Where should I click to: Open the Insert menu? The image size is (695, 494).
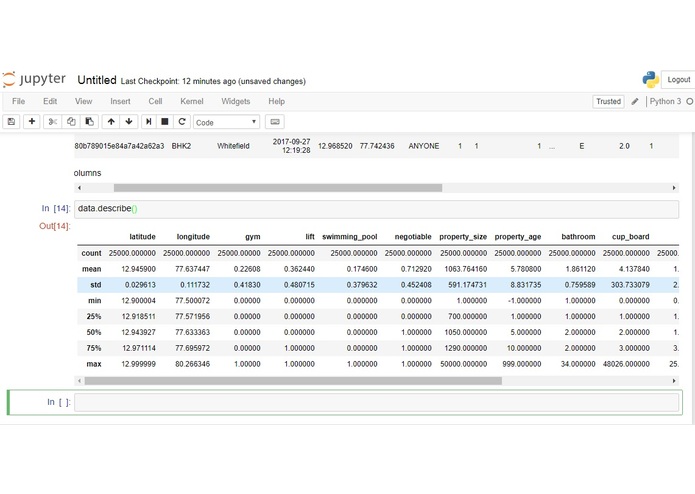point(120,101)
